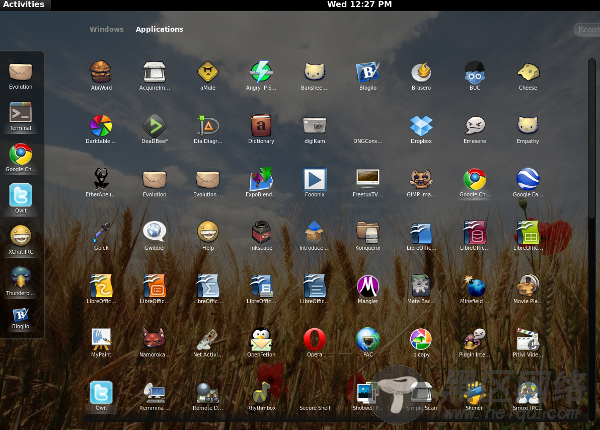The width and height of the screenshot is (600, 430).
Task: Open Namoroka browser fox icon
Action: coord(154,342)
